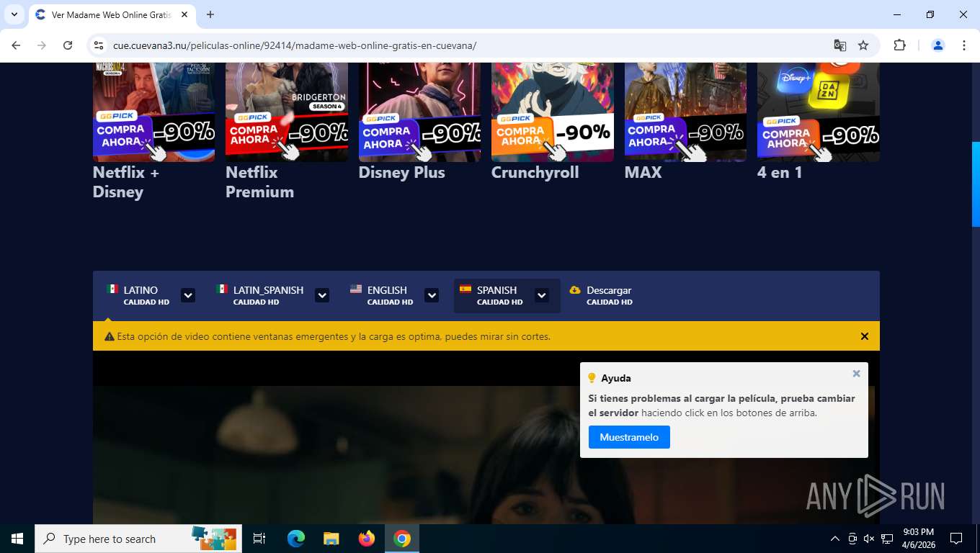Click the 4 en 1 title link
Viewport: 980px width, 553px height.
point(780,173)
